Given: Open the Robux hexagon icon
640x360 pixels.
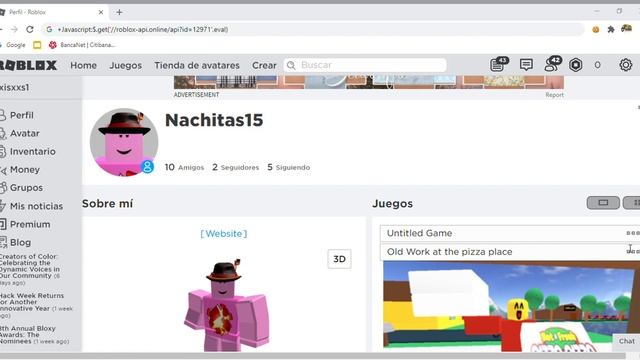Looking at the screenshot, I should (x=576, y=65).
